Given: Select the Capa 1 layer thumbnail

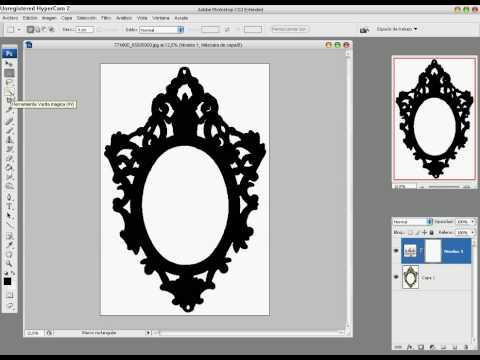Looking at the screenshot, I should 410,277.
